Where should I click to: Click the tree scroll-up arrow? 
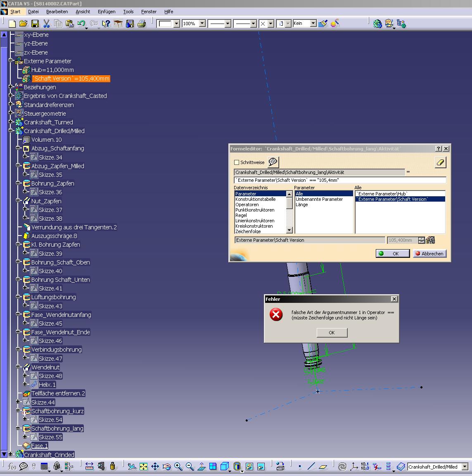click(x=4, y=35)
